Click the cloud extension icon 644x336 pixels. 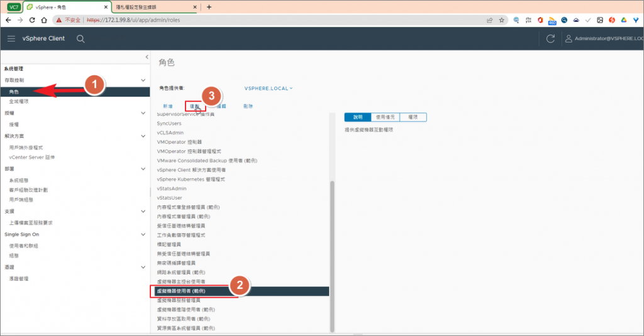point(576,19)
